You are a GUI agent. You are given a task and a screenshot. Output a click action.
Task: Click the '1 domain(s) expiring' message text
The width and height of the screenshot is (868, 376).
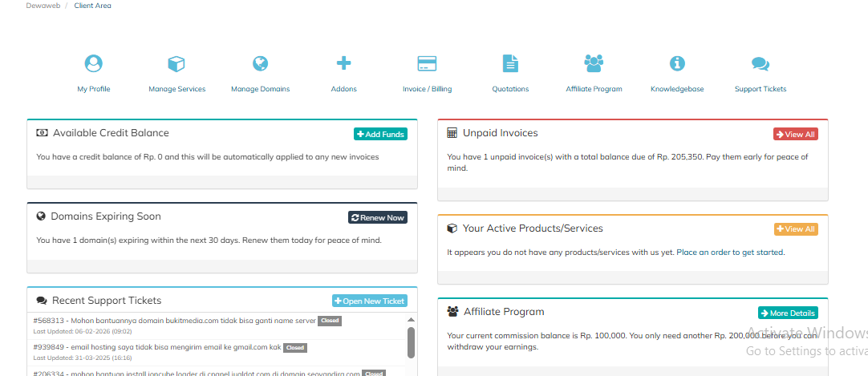point(209,241)
